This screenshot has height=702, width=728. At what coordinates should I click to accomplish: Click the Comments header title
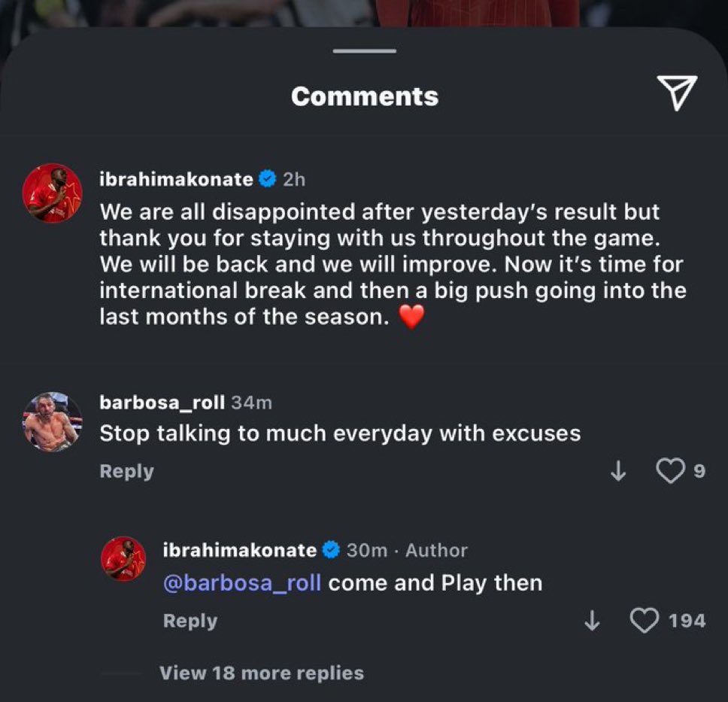point(365,96)
